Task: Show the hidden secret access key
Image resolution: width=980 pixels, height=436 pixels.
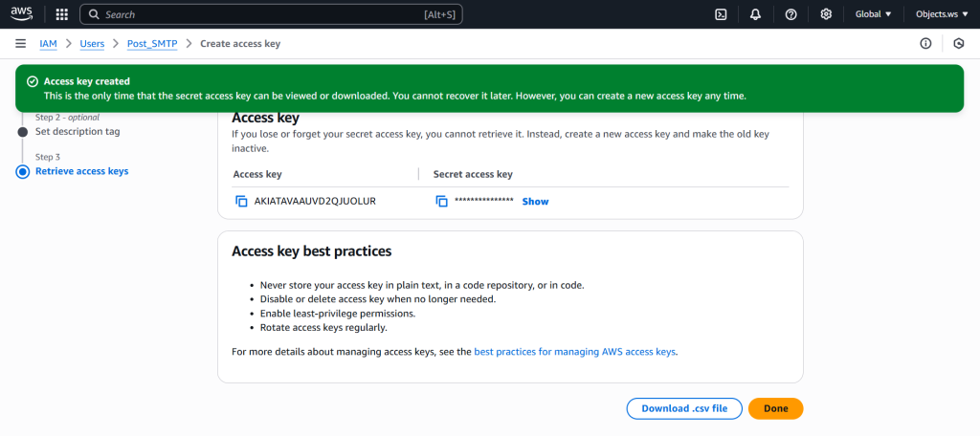Action: [535, 202]
